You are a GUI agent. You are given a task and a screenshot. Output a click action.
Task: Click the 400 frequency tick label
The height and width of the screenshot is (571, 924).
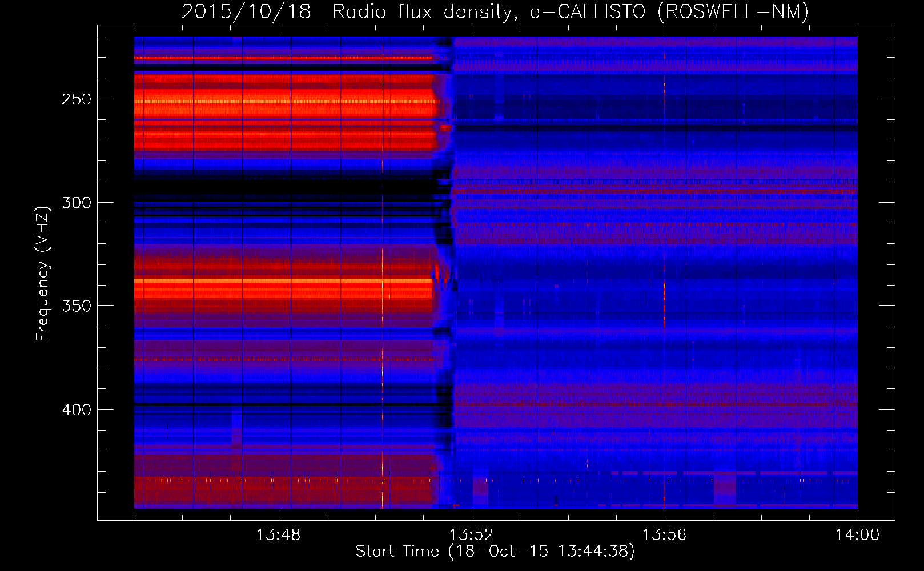[x=77, y=410]
